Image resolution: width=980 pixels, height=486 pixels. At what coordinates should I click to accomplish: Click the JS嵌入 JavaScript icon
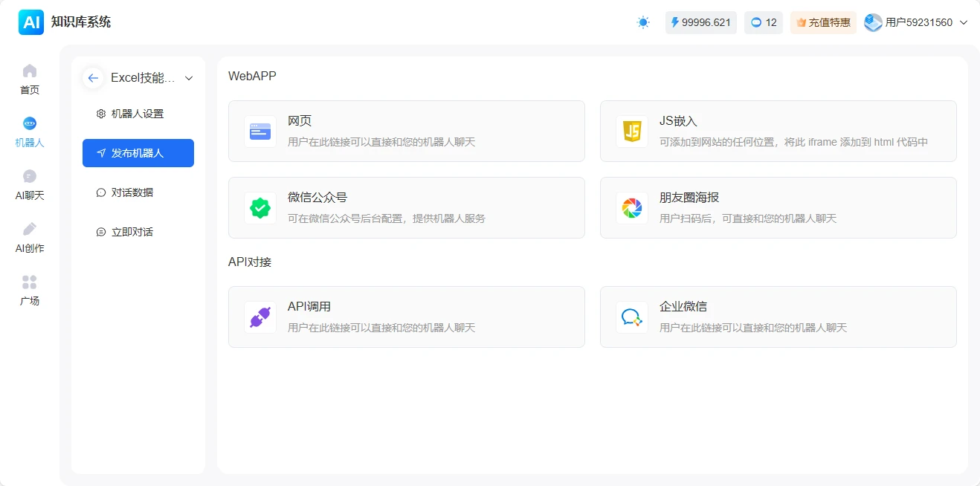tap(631, 130)
